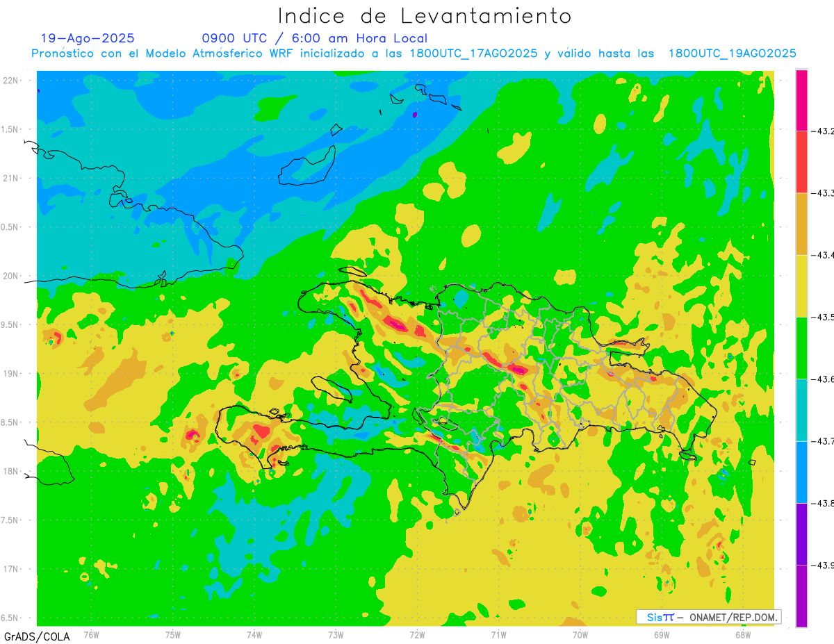Click the legend value "-43.6"

(824, 379)
